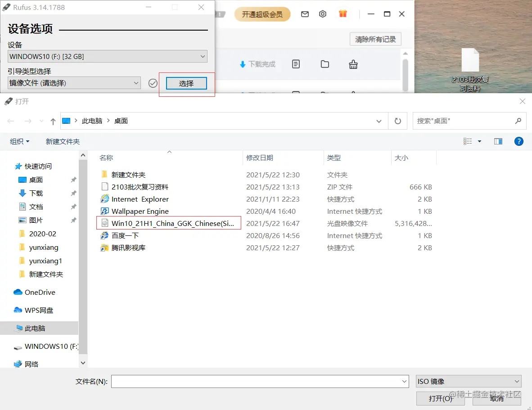Select Wallpaper Engine in the file list
This screenshot has height=410, width=532.
pos(140,211)
